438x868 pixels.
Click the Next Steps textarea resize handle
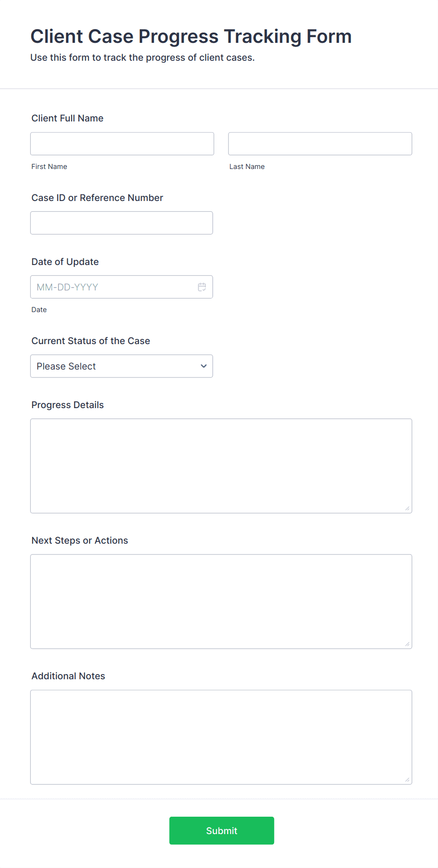tap(407, 644)
